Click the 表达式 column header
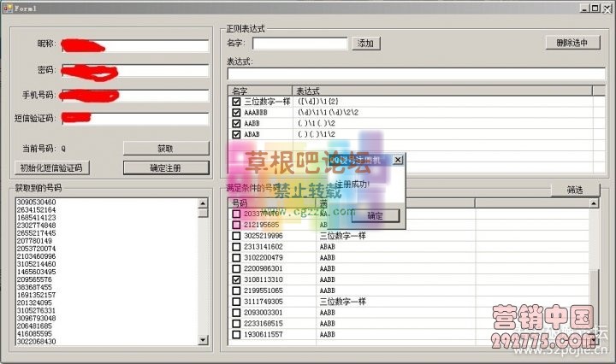 tap(442, 91)
